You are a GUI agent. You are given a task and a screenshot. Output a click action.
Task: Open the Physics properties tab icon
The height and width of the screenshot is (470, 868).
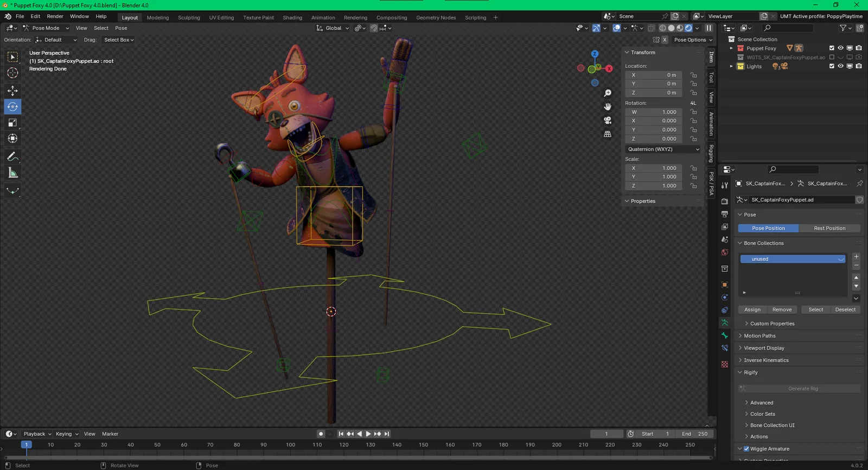click(725, 297)
